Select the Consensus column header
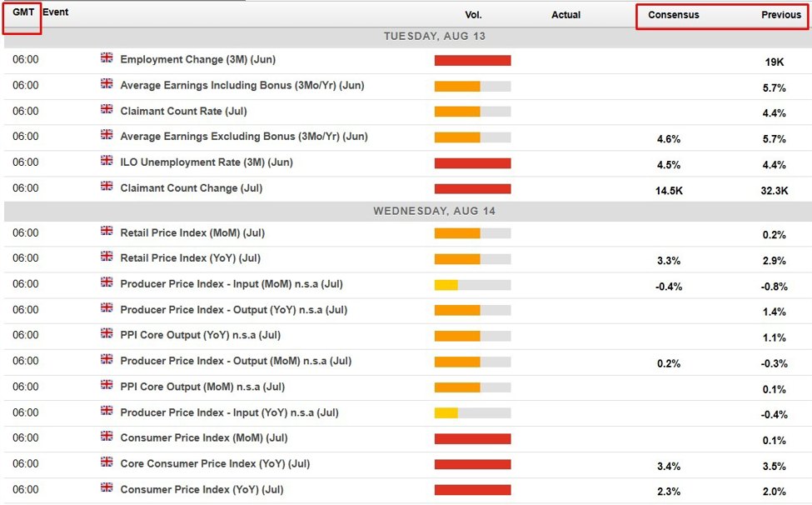 673,15
